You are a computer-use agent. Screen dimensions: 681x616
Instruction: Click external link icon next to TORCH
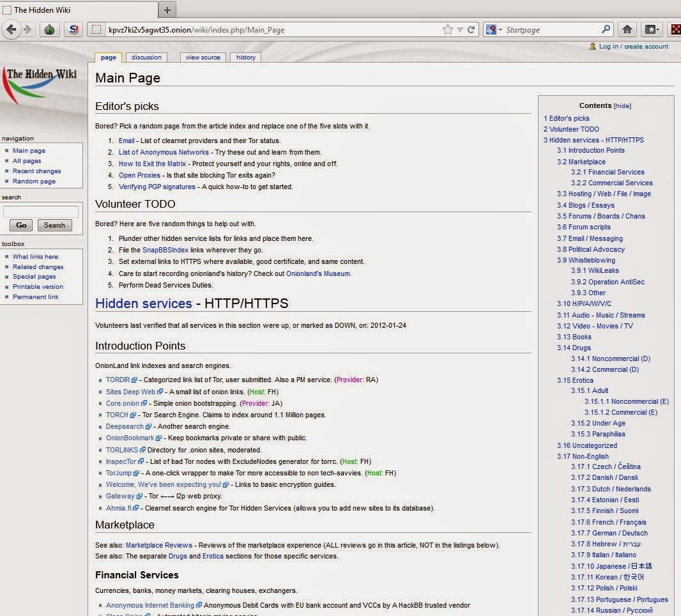[133, 415]
